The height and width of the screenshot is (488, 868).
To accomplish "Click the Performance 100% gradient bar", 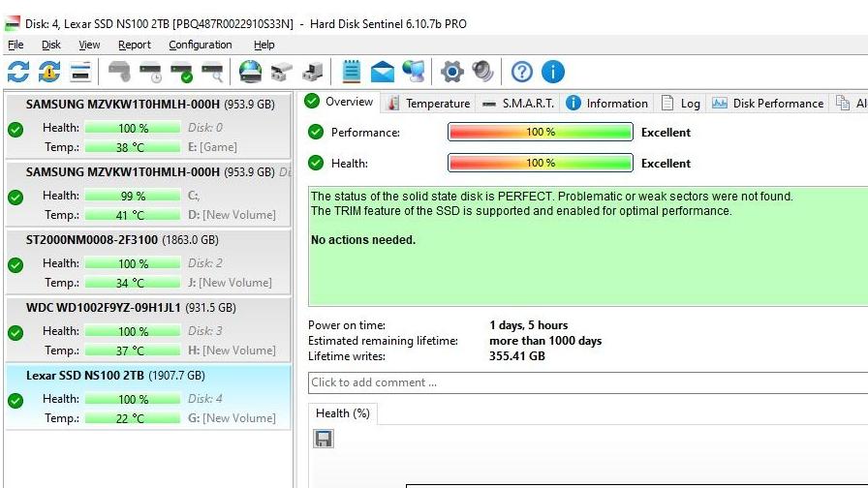I will (x=540, y=133).
